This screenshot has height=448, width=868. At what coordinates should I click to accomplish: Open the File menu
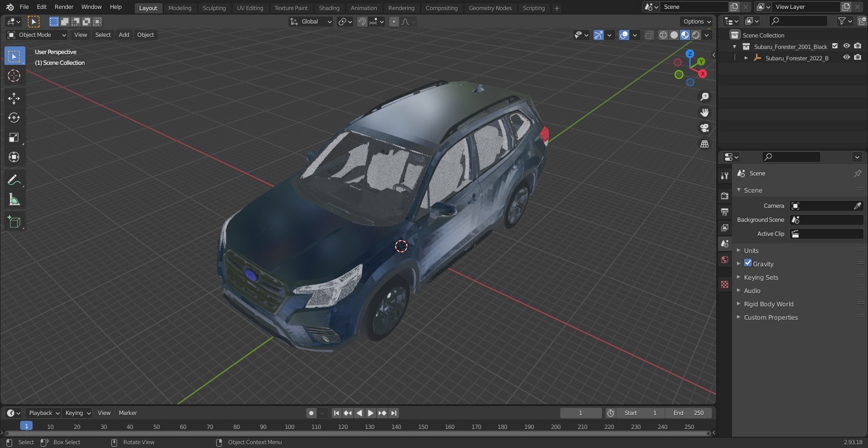tap(24, 7)
